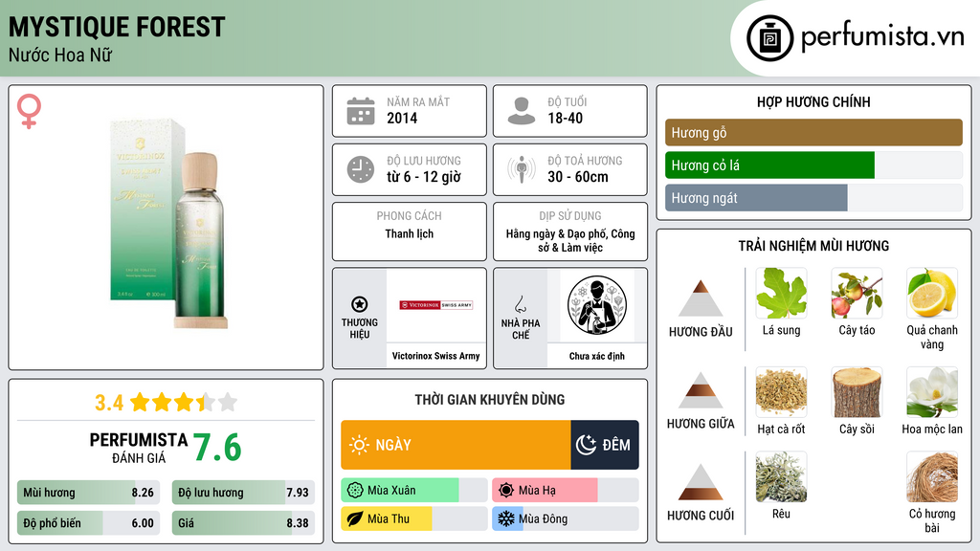The image size is (980, 551).
Task: Click the flower icon for Mùa Xuân
Action: (355, 491)
